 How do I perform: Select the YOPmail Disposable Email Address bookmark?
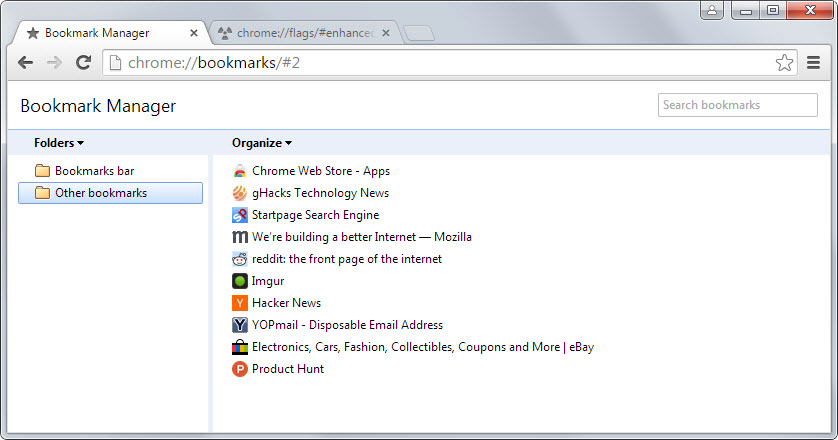[347, 325]
